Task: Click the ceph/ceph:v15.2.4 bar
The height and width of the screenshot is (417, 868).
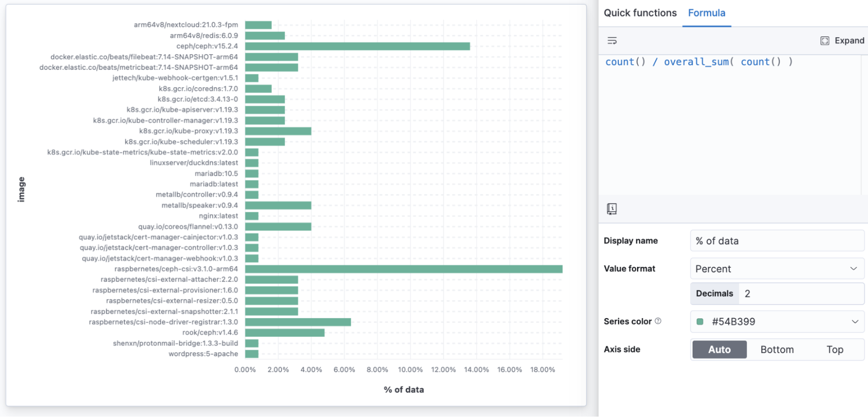Action: coord(357,46)
